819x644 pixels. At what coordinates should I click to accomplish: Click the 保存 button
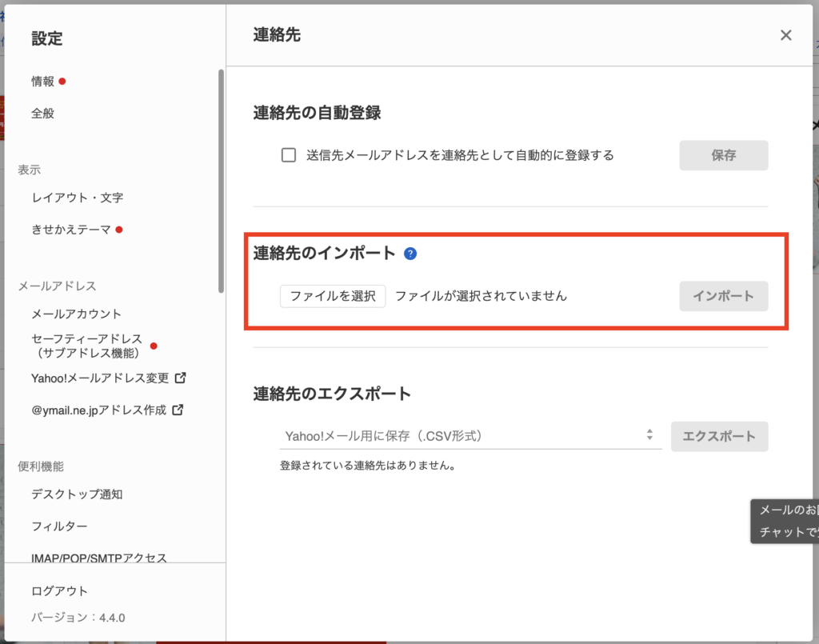(x=723, y=155)
